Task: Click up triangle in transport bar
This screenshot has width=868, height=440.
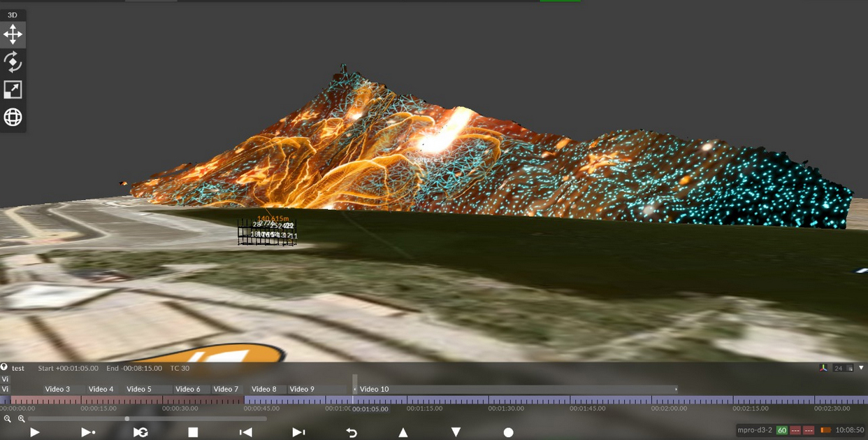Action: click(403, 432)
